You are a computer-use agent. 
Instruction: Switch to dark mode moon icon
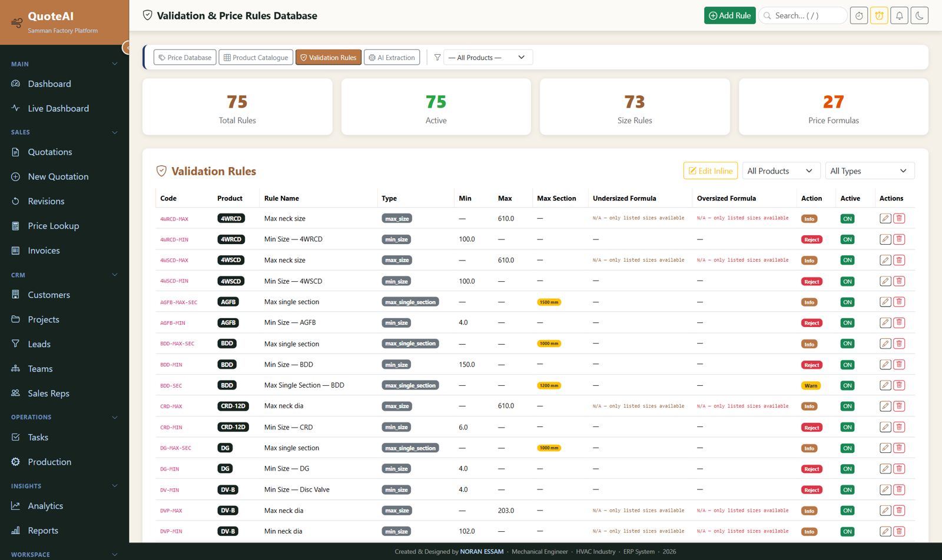(x=920, y=16)
